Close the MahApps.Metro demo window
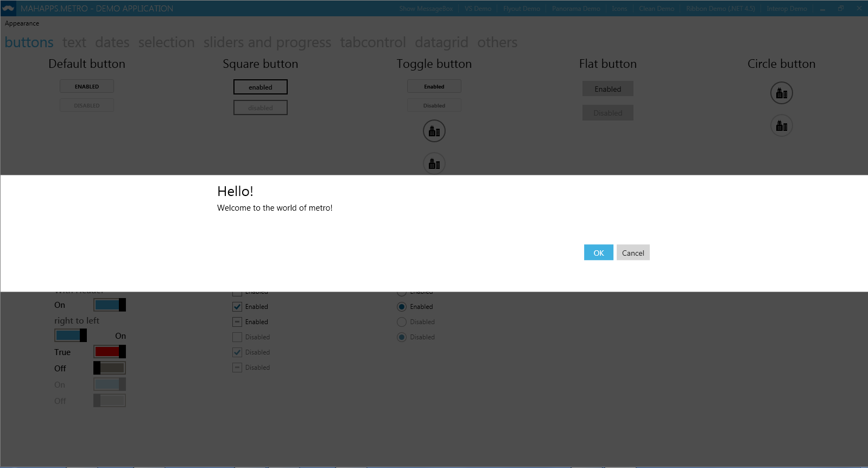 (x=859, y=8)
